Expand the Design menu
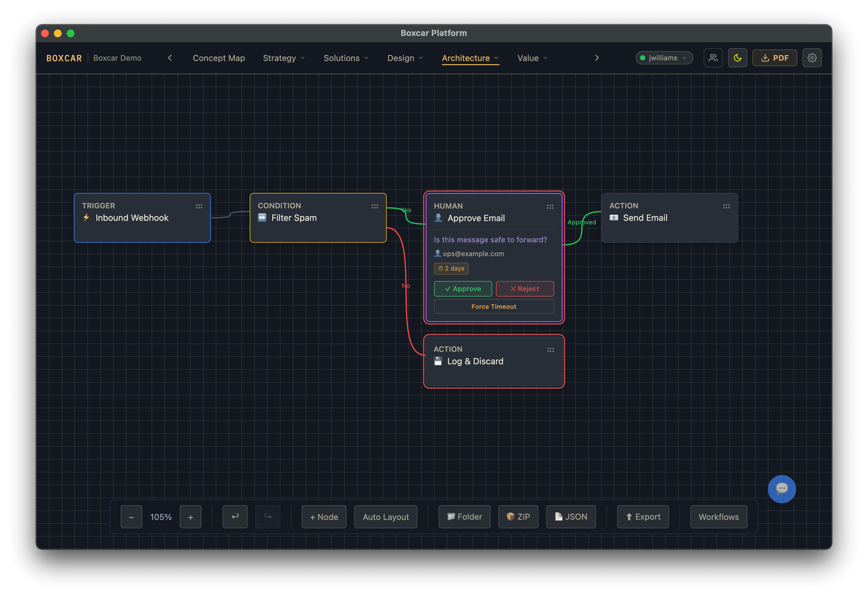Screen dimensions: 868x597 click(x=405, y=58)
